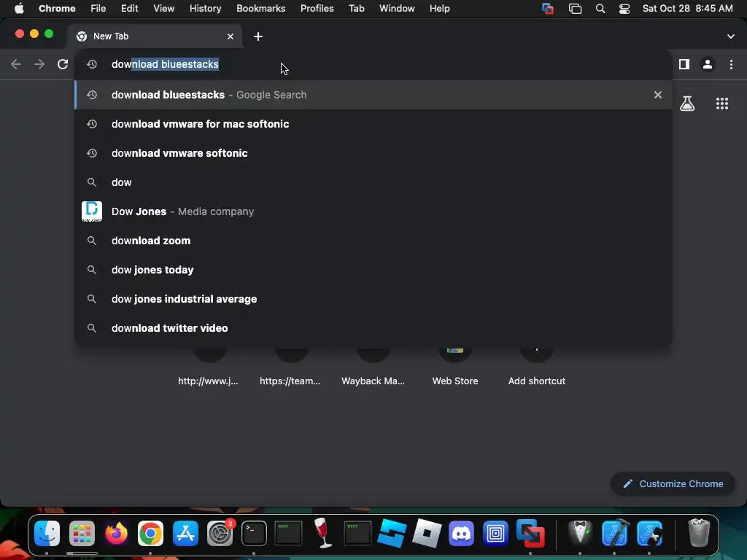
Task: Open the profile avatar button
Action: (708, 64)
